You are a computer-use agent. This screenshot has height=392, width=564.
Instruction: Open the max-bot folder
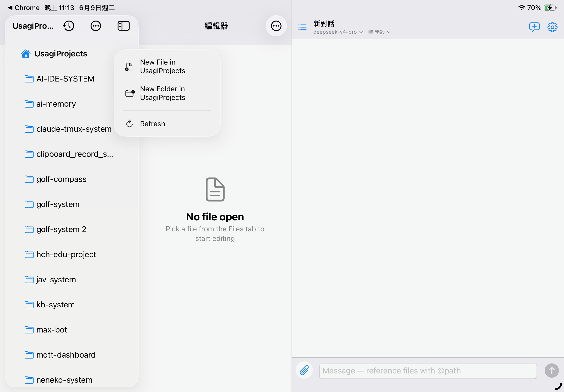46,330
